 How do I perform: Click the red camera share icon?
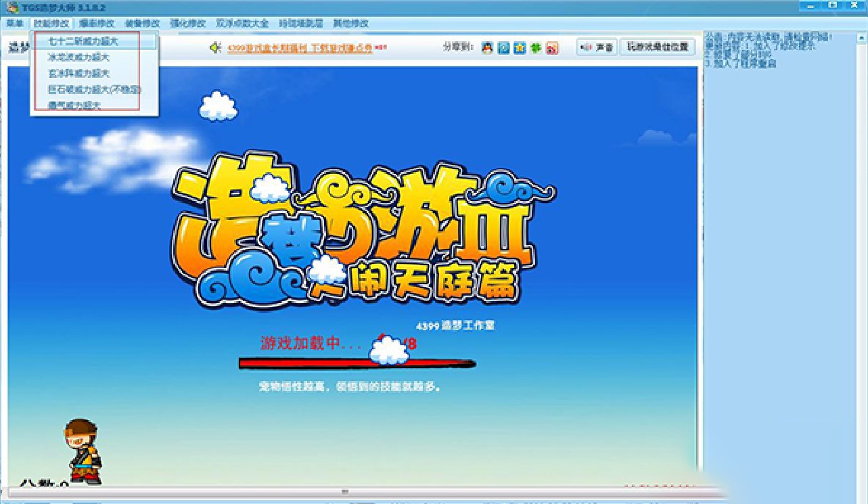(552, 47)
